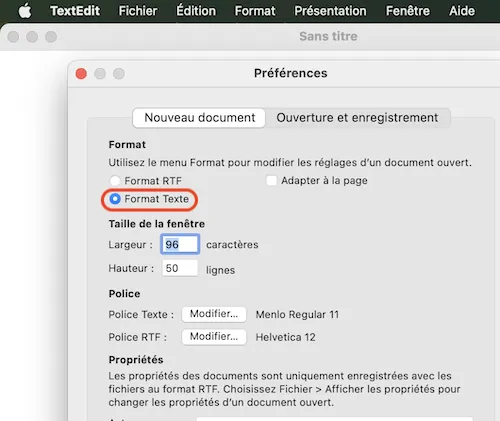The width and height of the screenshot is (500, 421).
Task: Open the Format menu in menu bar
Action: 255,11
